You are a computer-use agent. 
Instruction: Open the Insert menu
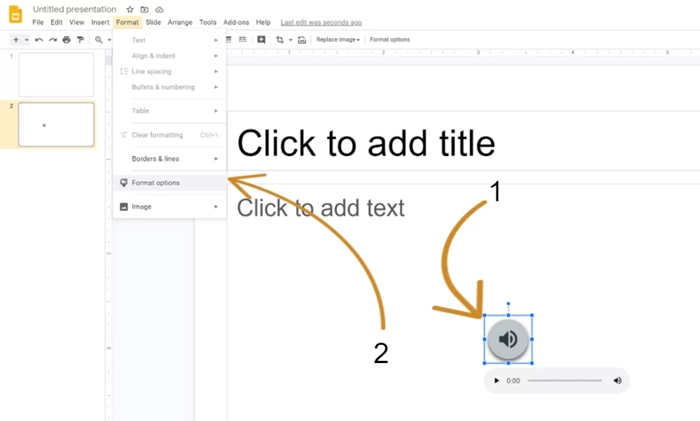pyautogui.click(x=100, y=22)
